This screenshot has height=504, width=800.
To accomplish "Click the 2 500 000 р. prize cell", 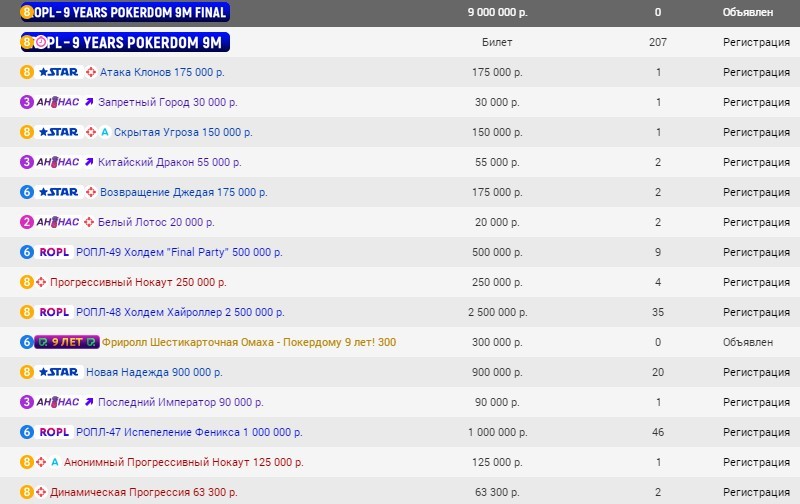I will click(497, 312).
